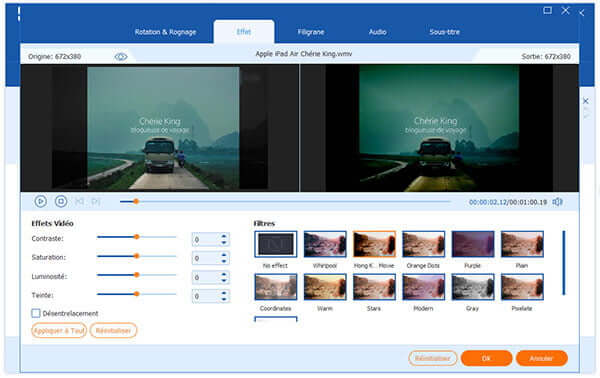
Task: Skip to previous frame icon
Action: [79, 202]
